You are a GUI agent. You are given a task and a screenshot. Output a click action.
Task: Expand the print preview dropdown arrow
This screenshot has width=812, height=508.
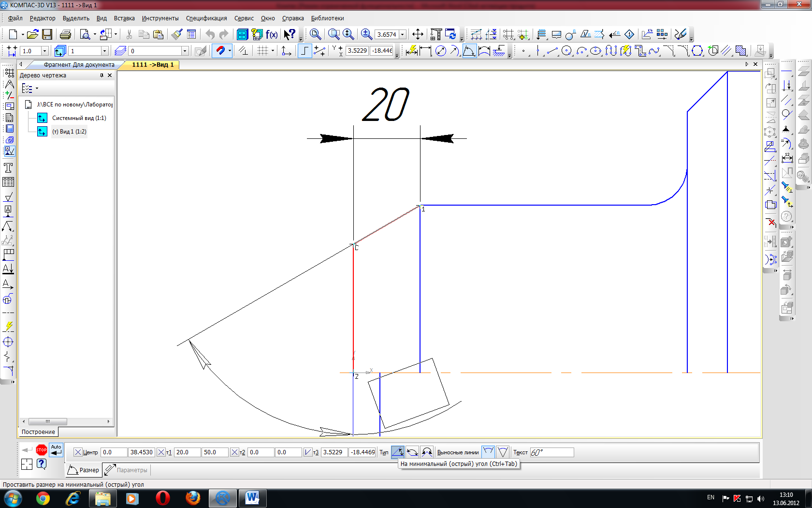(95, 34)
